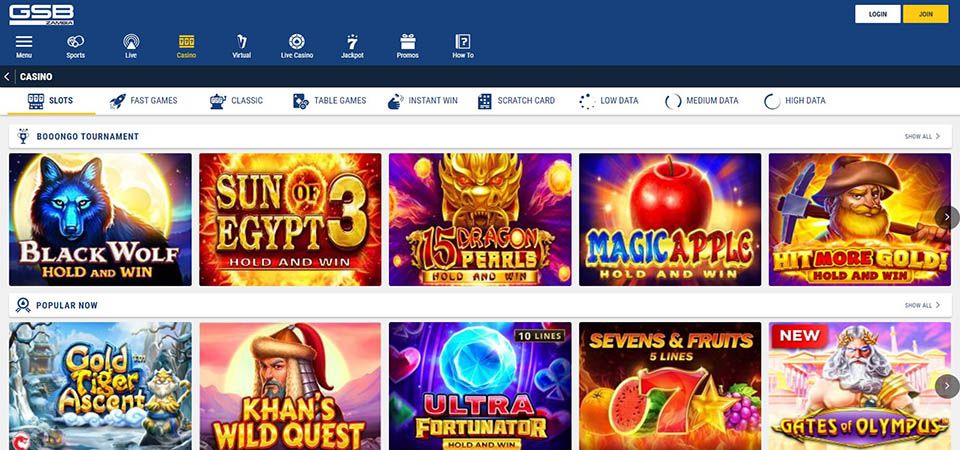Select the Low Data filter tab
Screen dimensions: 960x450
[x=609, y=101]
